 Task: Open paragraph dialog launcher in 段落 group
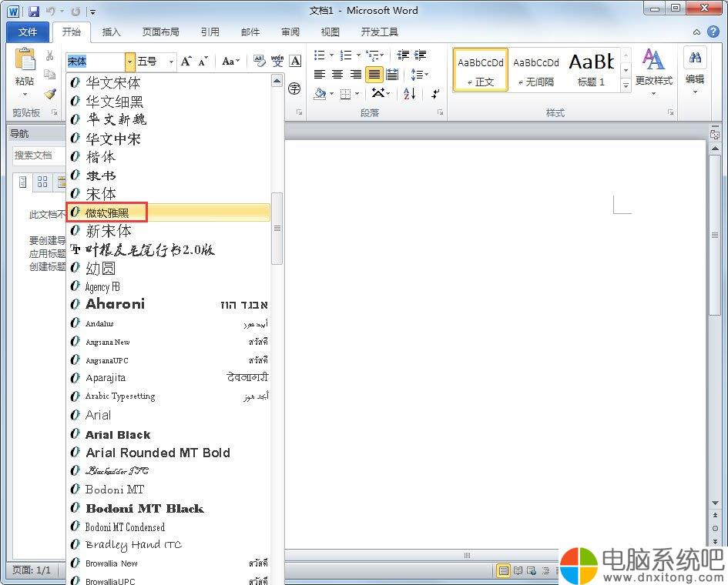point(440,112)
